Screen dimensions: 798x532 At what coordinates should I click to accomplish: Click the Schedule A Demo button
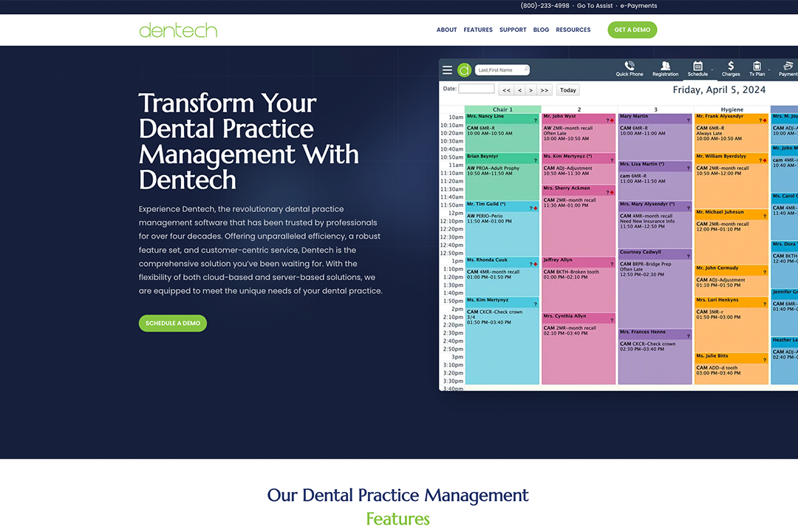click(x=172, y=324)
